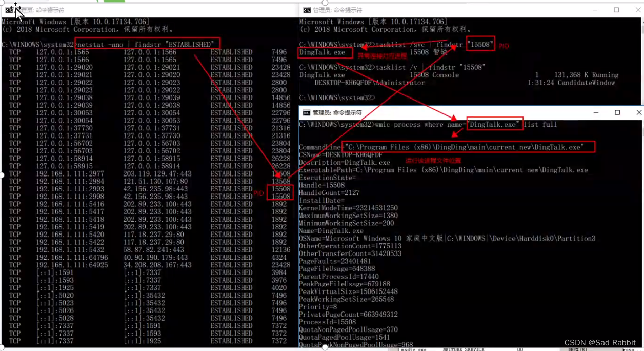Click the Description=DingTalk.exe line

tap(345, 162)
